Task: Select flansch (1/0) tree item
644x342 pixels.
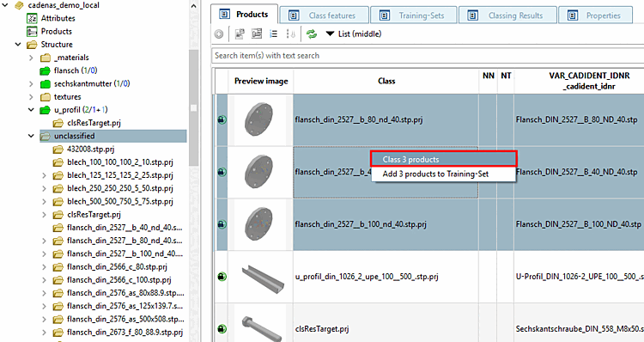Action: pyautogui.click(x=76, y=70)
